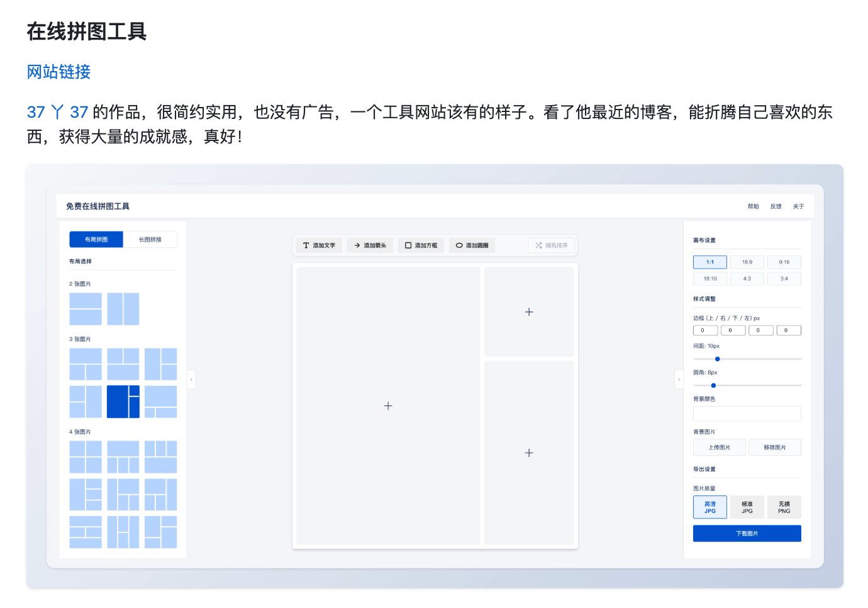Choose the 无损 PNG export quality
868x608 pixels.
pos(784,507)
